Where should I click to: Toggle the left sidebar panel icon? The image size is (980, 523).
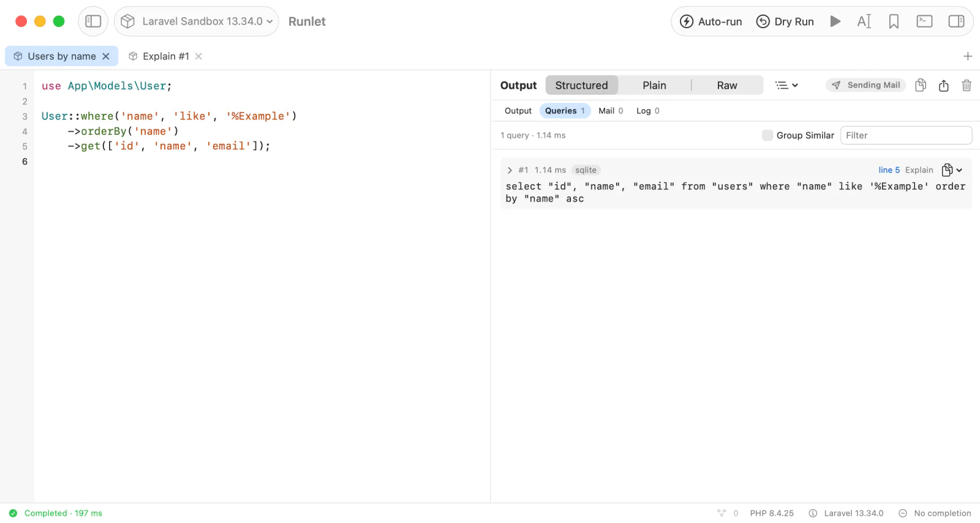(x=93, y=21)
